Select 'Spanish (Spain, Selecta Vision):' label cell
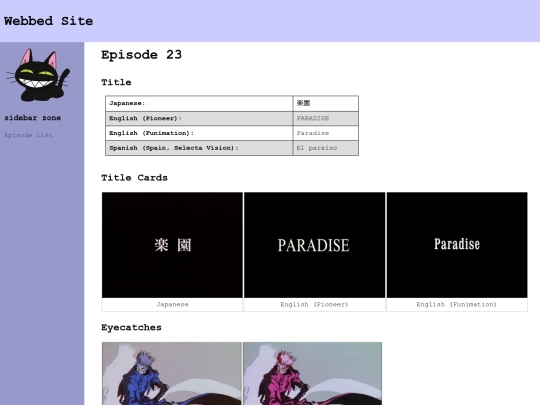The image size is (540, 405). coord(199,148)
